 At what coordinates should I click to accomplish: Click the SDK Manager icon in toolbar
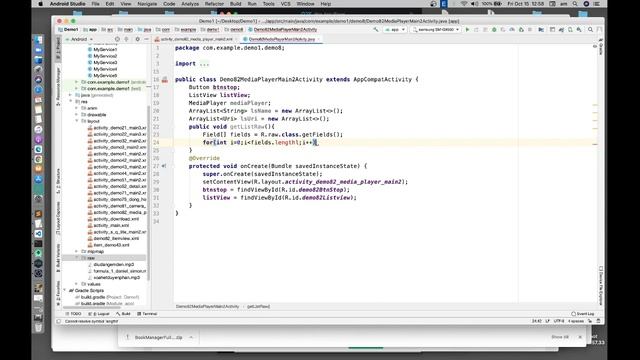coord(579,29)
